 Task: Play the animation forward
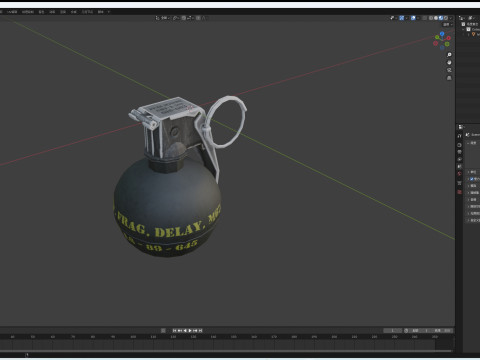190,331
